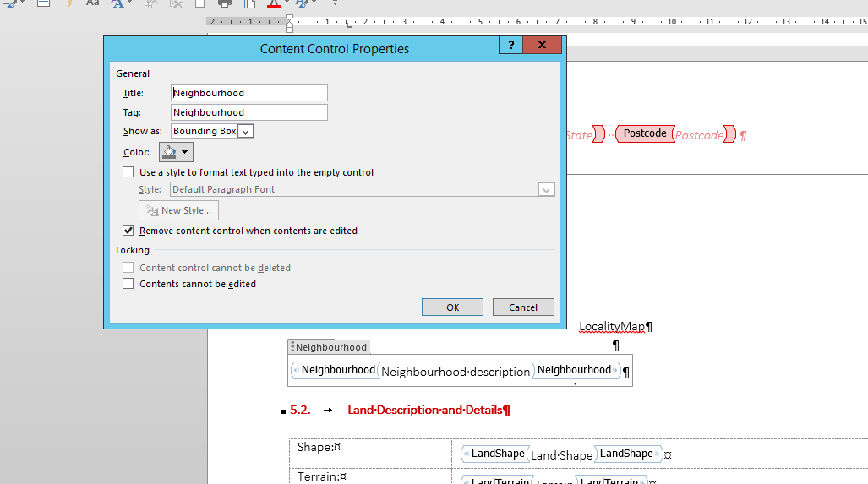Open the Customize Quick Access Toolbar arrow
This screenshot has height=484, width=868.
[335, 3]
